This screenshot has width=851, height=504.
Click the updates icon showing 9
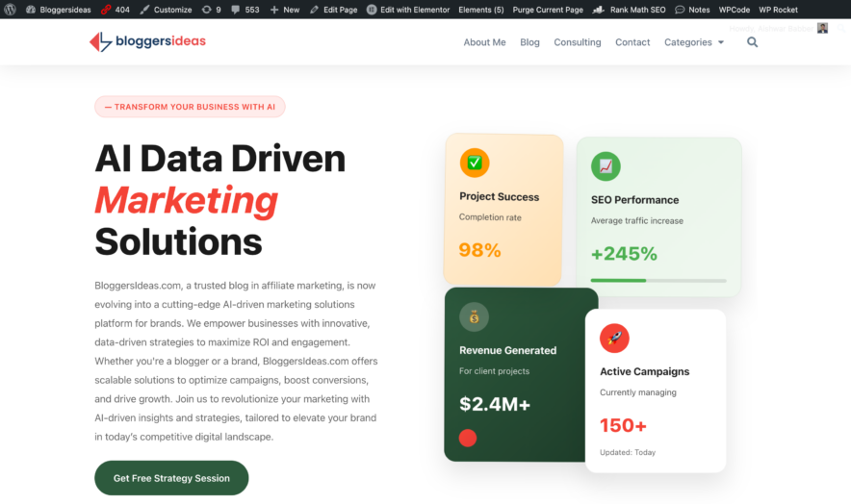(211, 10)
